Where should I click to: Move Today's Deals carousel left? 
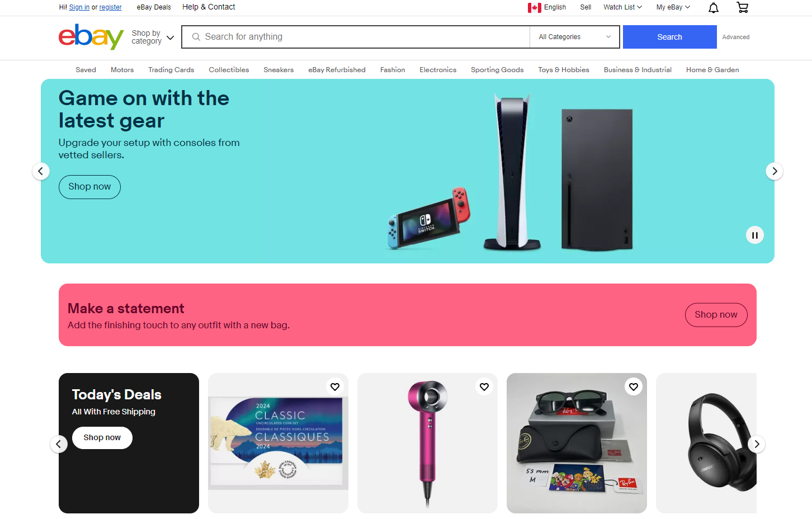coord(59,444)
